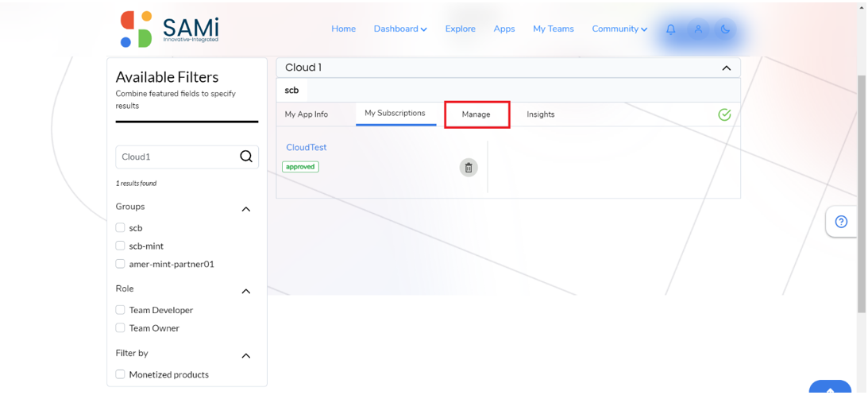Viewport: 868px width, 395px height.
Task: Click the scb team tag
Action: pos(291,90)
